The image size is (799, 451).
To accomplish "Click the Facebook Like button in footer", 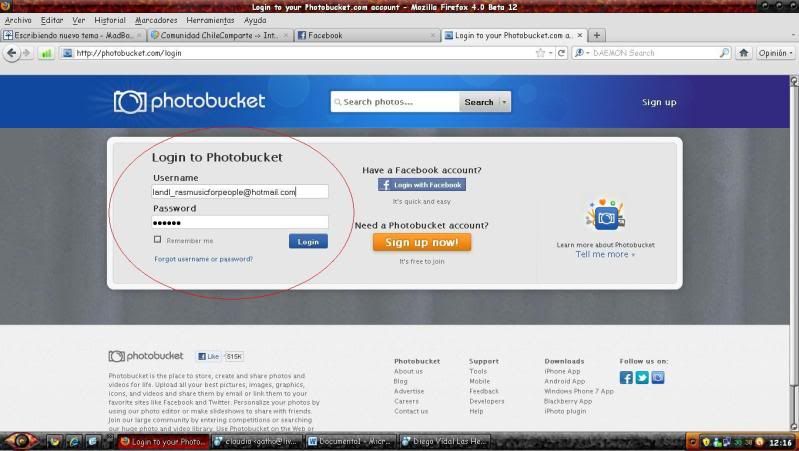I will pos(209,357).
